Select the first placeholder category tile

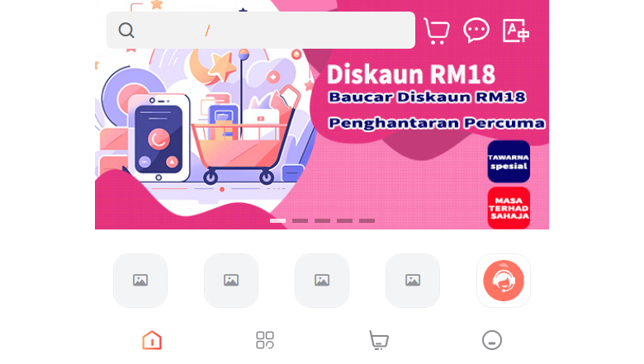coord(140,281)
